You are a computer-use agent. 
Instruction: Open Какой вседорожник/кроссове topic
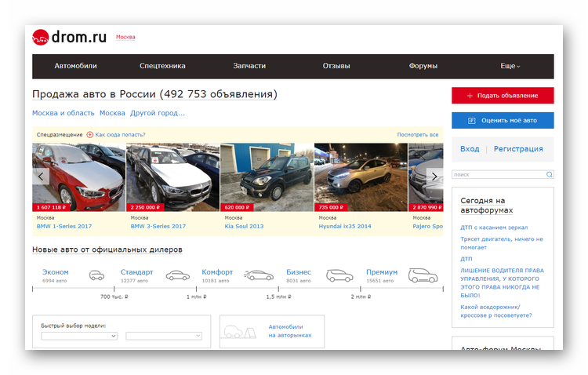click(496, 311)
